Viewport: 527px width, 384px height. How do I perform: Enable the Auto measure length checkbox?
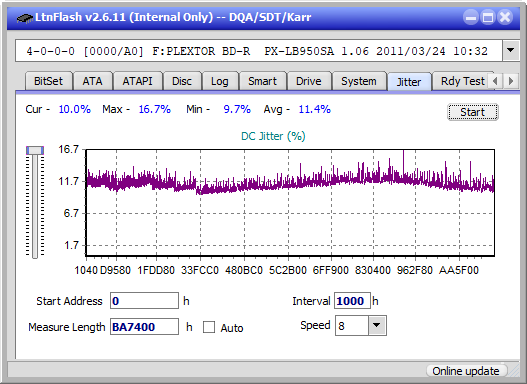(209, 327)
